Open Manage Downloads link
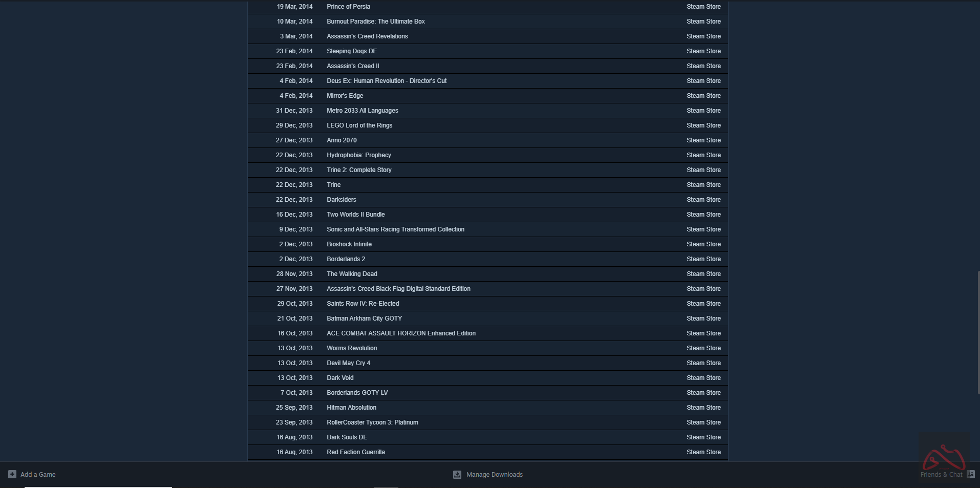This screenshot has height=488, width=980. (x=494, y=475)
